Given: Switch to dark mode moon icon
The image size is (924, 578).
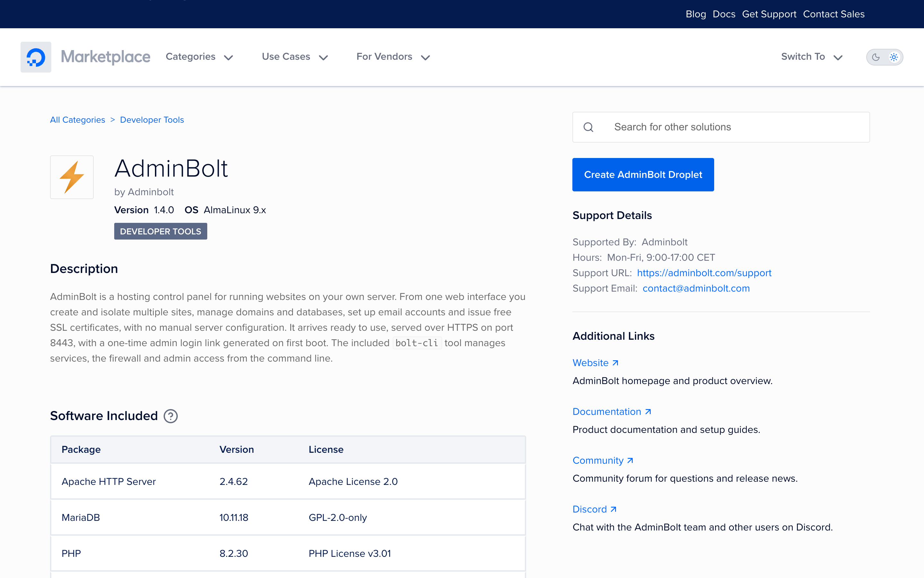Looking at the screenshot, I should click(x=876, y=57).
